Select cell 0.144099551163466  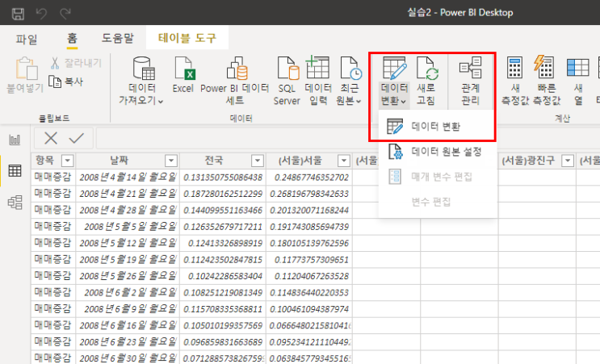pos(223,211)
